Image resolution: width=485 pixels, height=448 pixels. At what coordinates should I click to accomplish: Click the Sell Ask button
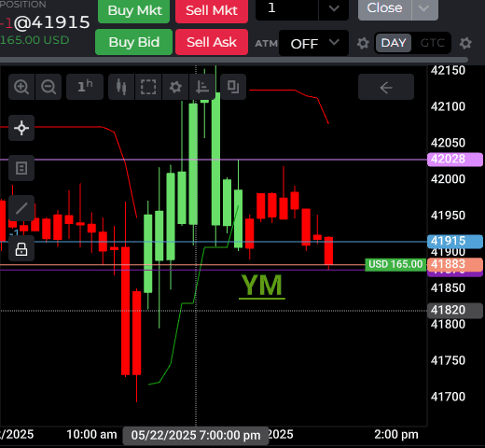pyautogui.click(x=212, y=42)
